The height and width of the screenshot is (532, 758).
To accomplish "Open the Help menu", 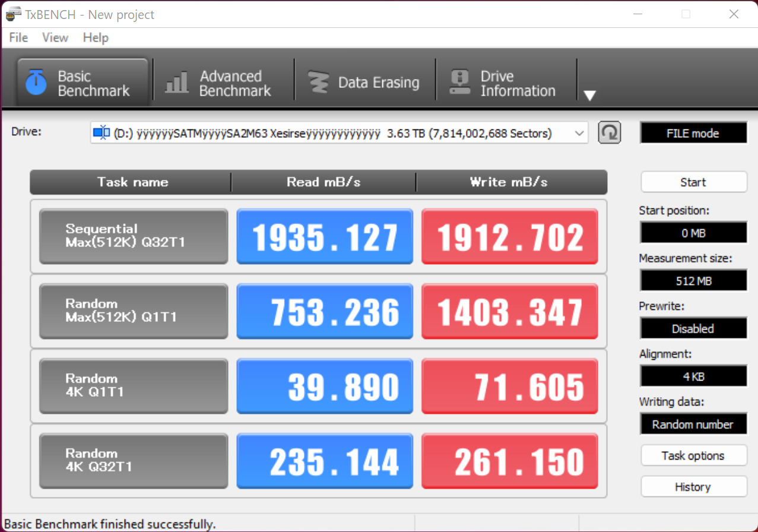I will [96, 37].
